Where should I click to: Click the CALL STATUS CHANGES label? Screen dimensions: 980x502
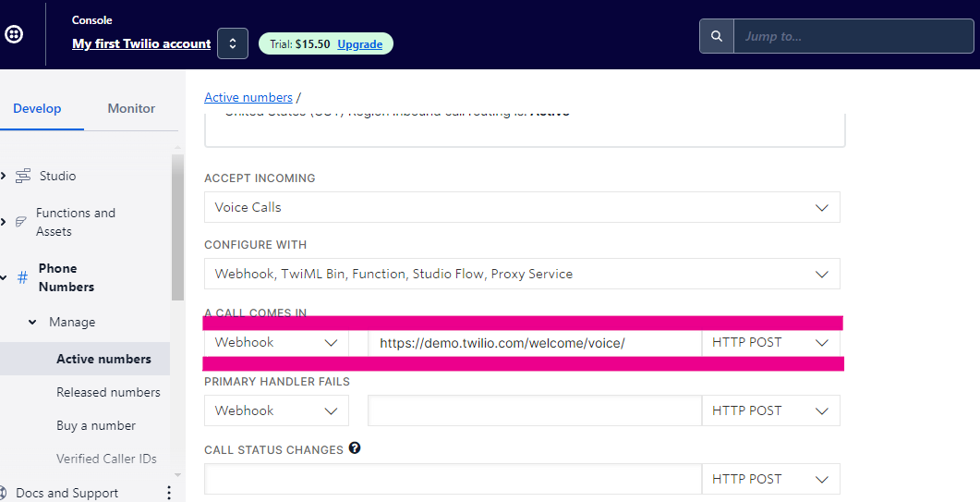click(273, 450)
